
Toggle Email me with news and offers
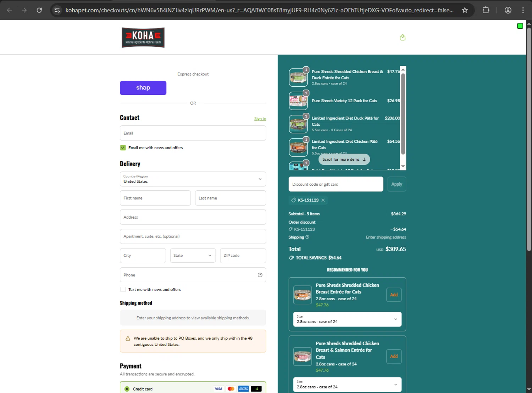(123, 148)
